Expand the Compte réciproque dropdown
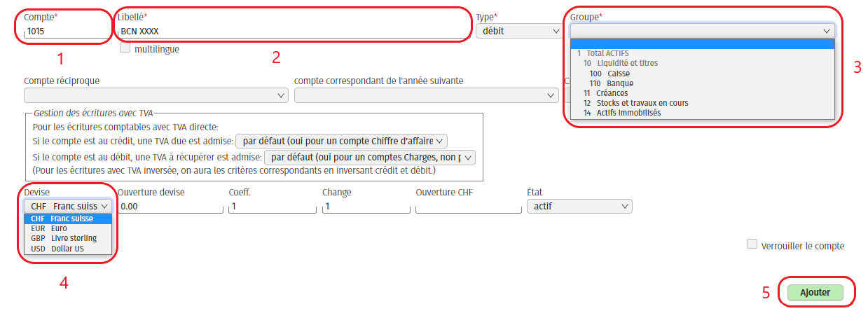Screen dimensions: 868x318 [x=156, y=95]
